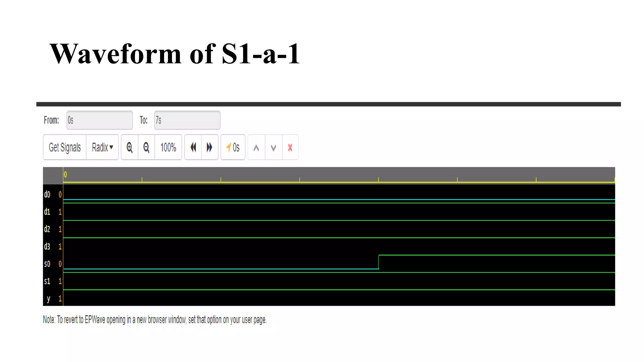Select the d3 signal row

point(329,246)
